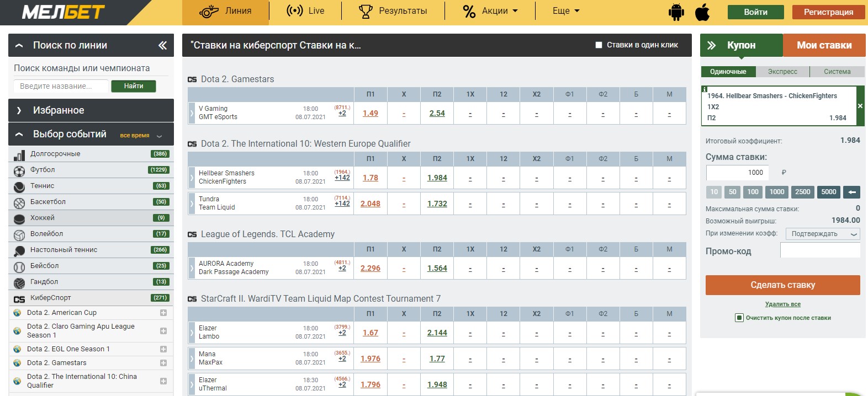Select the Basketball sport icon
Viewport: 868px width, 396px height.
click(x=19, y=202)
